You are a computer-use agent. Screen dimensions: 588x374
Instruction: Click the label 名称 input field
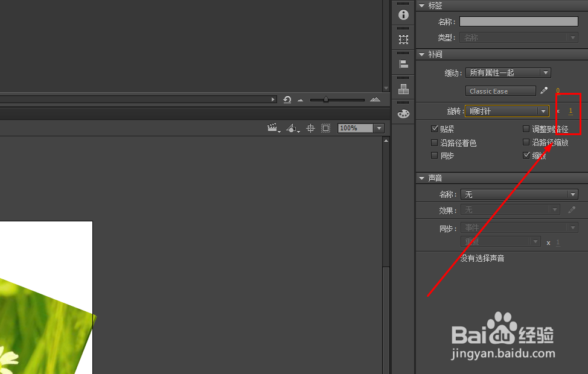coord(519,21)
